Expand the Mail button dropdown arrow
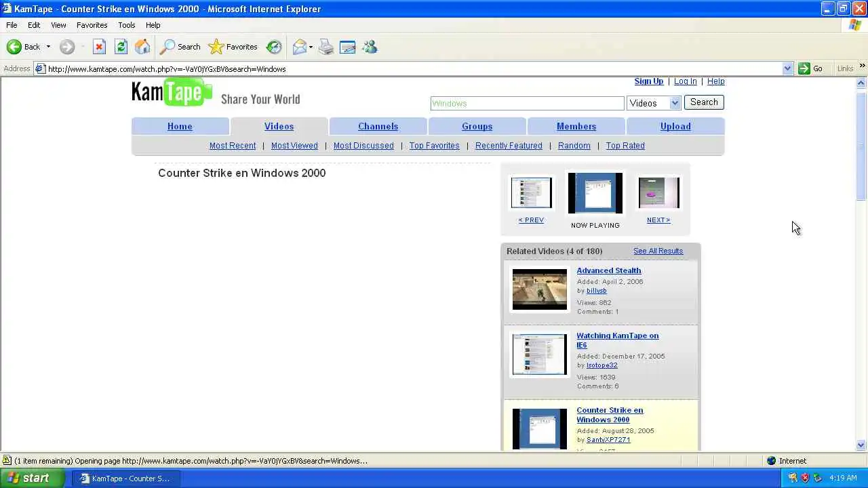 (x=311, y=47)
